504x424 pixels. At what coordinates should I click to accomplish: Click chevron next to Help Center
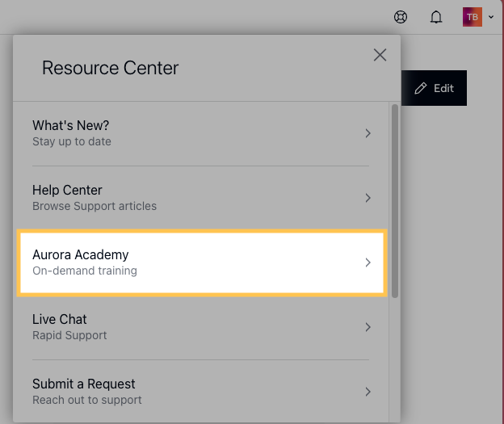368,198
